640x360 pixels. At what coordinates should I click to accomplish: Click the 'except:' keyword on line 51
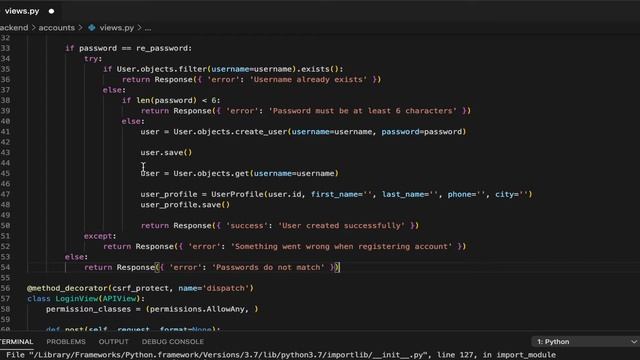coord(100,236)
